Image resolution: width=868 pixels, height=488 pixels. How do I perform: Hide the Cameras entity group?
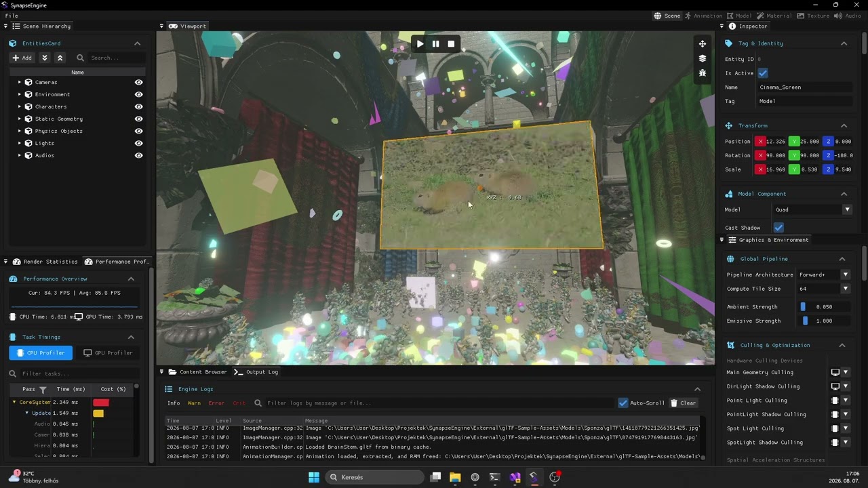click(138, 82)
